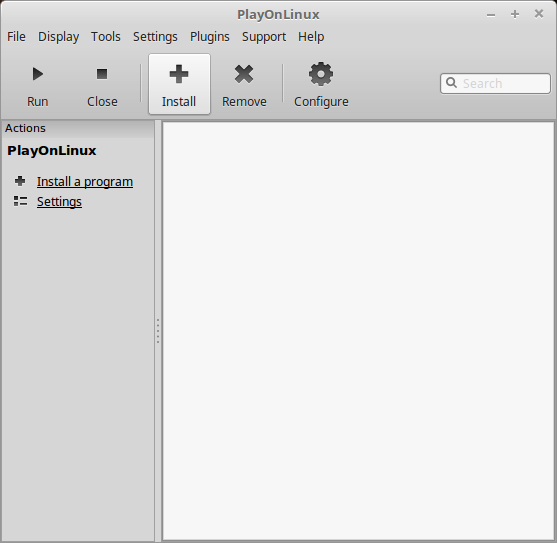This screenshot has width=557, height=543.
Task: Click the Close stop-square toolbar icon
Action: click(x=102, y=74)
